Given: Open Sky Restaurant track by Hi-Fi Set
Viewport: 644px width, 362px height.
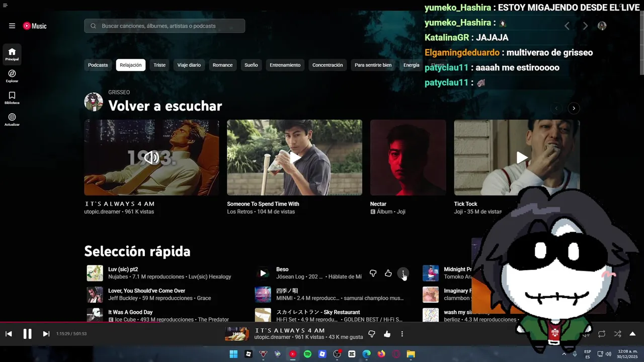Looking at the screenshot, I should 318,312.
